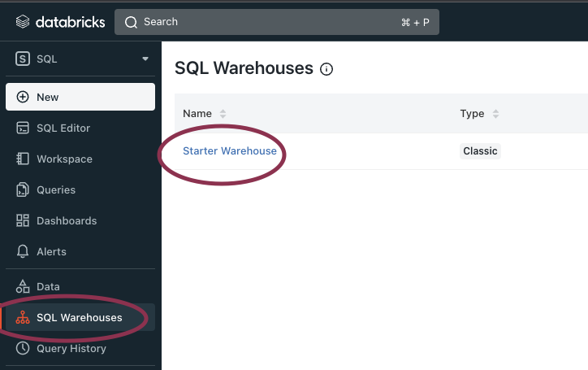Click the Alerts bell icon

click(x=23, y=251)
